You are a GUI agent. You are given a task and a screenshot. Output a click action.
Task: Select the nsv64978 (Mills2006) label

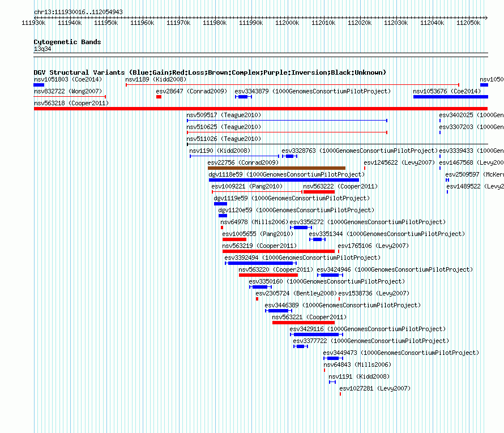254,222
